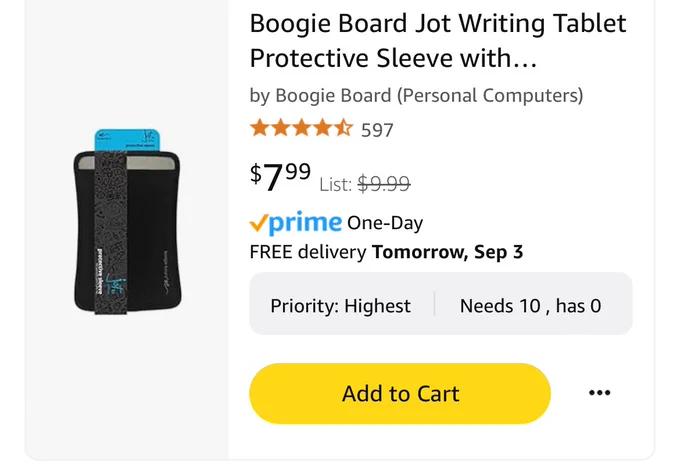Viewport: 680px width, 463px height.
Task: Click the struck-through $9.99 list price
Action: pos(384,184)
